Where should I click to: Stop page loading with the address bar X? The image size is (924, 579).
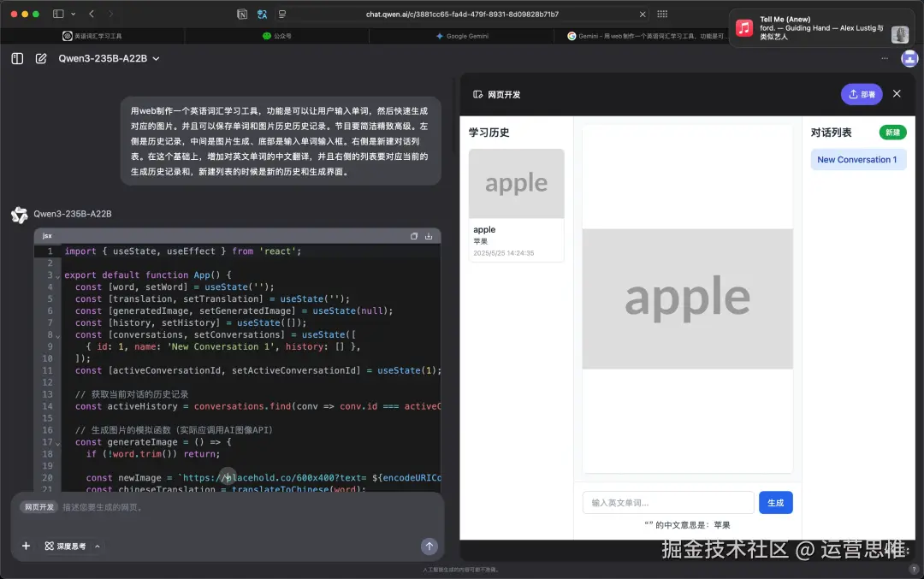point(643,15)
